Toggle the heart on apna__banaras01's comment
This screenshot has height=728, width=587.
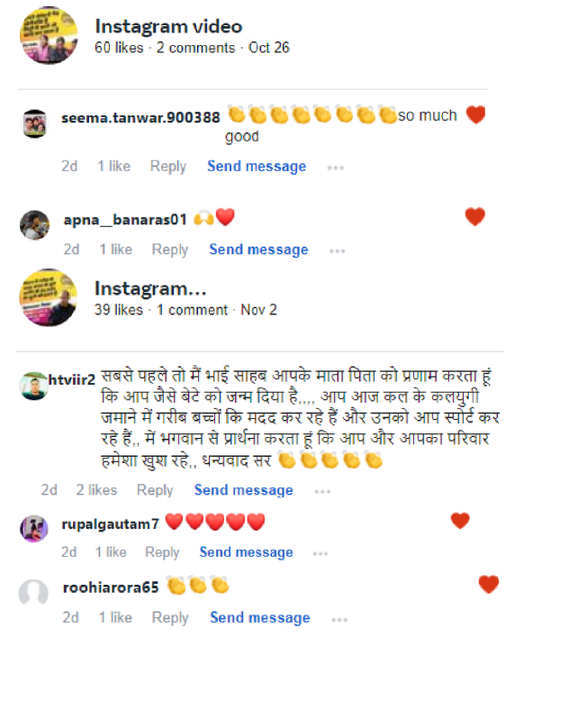(x=474, y=216)
